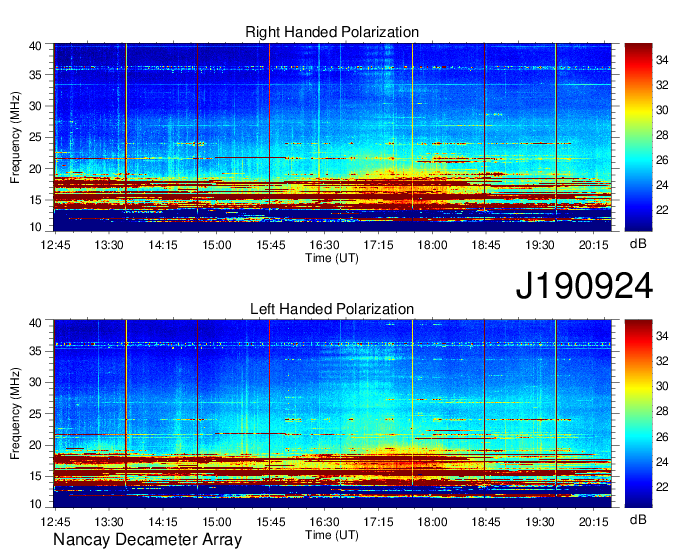Click "Time (UT)" label under Right Handed plot
The height and width of the screenshot is (552, 680).
click(x=332, y=258)
